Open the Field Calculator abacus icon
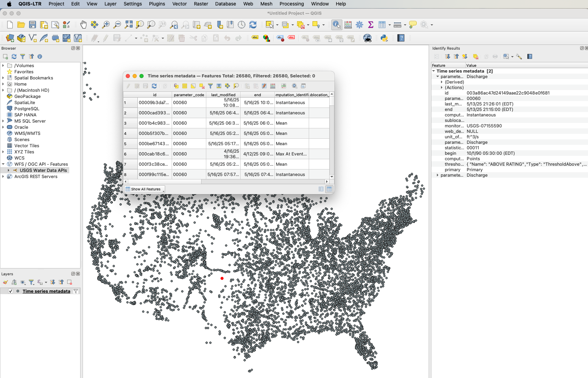This screenshot has width=588, height=378. pos(348,25)
